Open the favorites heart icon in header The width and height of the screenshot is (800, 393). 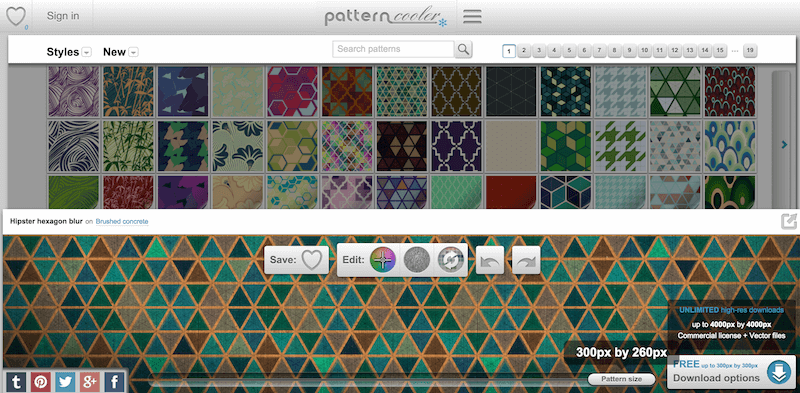pos(15,16)
